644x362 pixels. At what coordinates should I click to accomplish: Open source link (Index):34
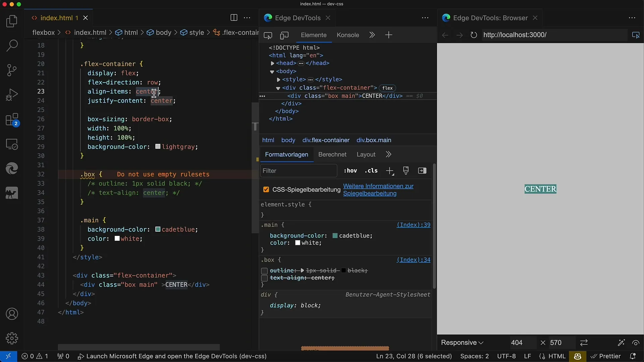[413, 260]
